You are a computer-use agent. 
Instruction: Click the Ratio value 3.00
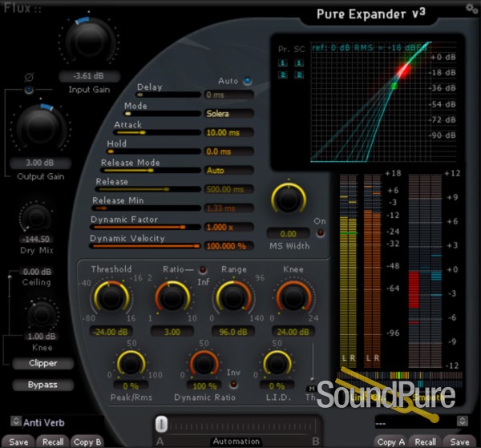coord(172,332)
